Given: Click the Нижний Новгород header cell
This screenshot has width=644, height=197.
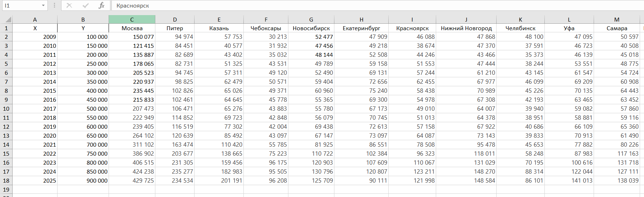Looking at the screenshot, I should [x=466, y=28].
